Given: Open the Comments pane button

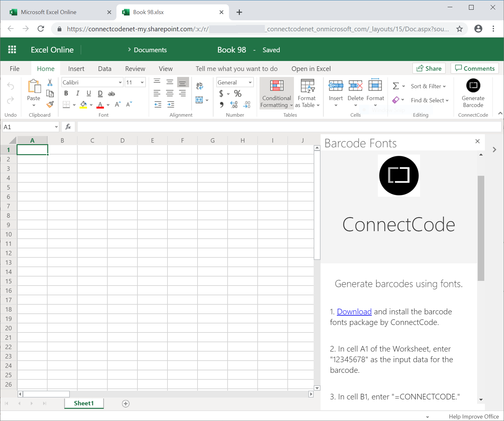Looking at the screenshot, I should (x=475, y=68).
